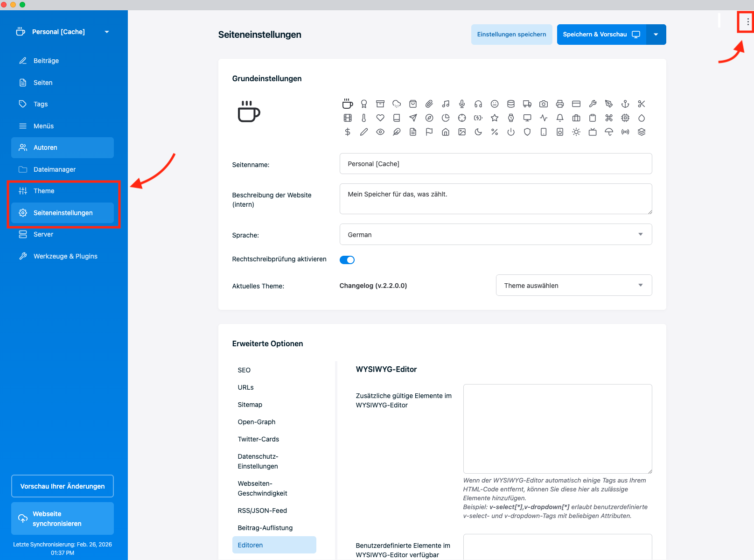The height and width of the screenshot is (560, 754).
Task: Expand the Personal [Cache] workspace menu
Action: coord(106,32)
